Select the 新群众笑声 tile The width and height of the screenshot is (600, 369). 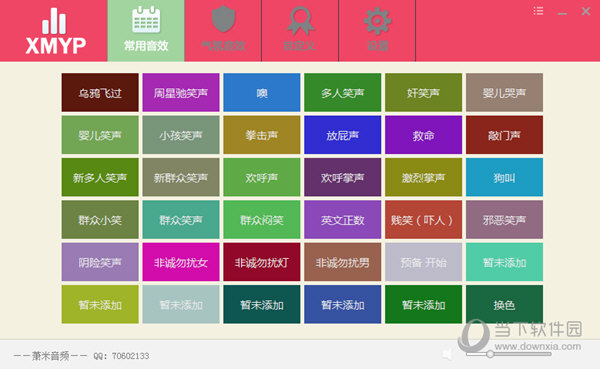pyautogui.click(x=181, y=177)
